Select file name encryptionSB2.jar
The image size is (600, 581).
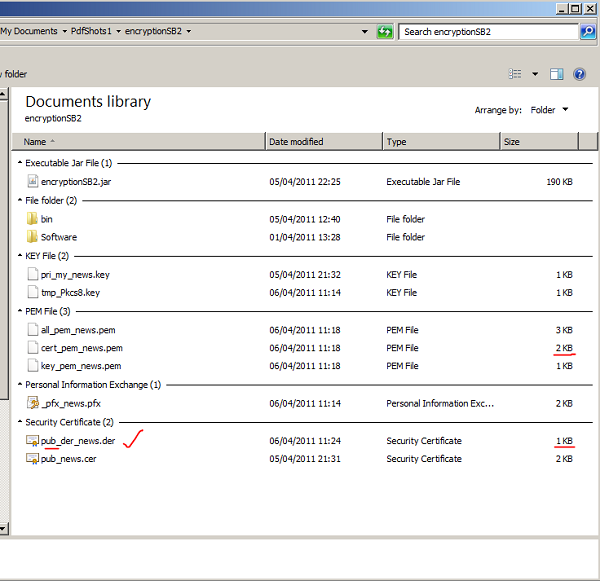[x=76, y=181]
